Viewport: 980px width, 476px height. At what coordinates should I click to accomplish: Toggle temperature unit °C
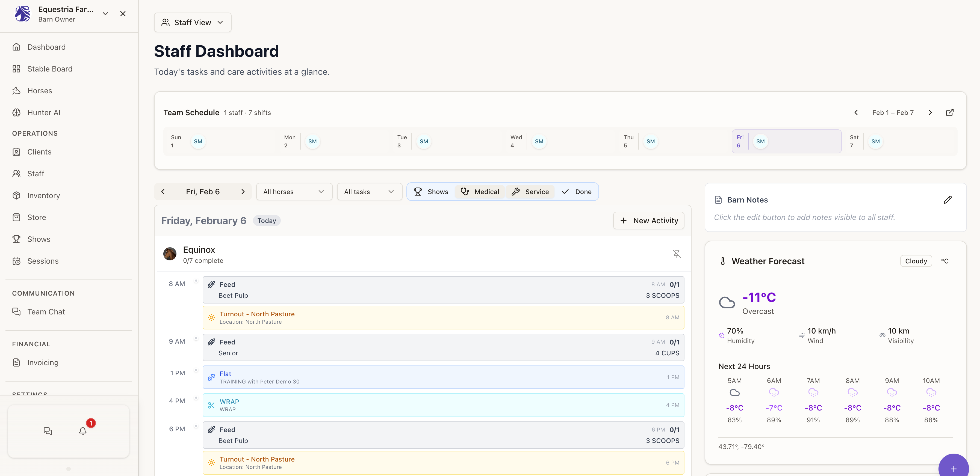(944, 261)
